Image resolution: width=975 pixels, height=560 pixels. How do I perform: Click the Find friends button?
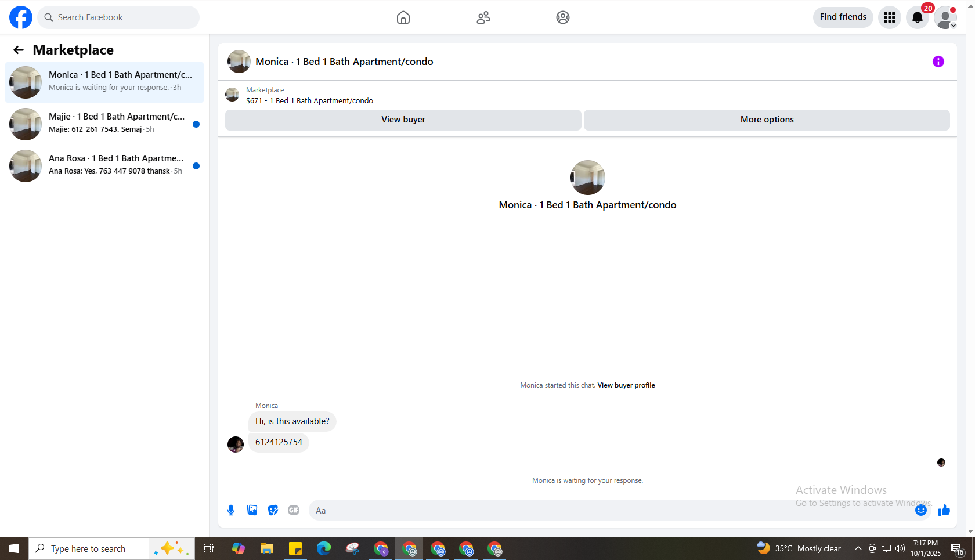coord(843,17)
